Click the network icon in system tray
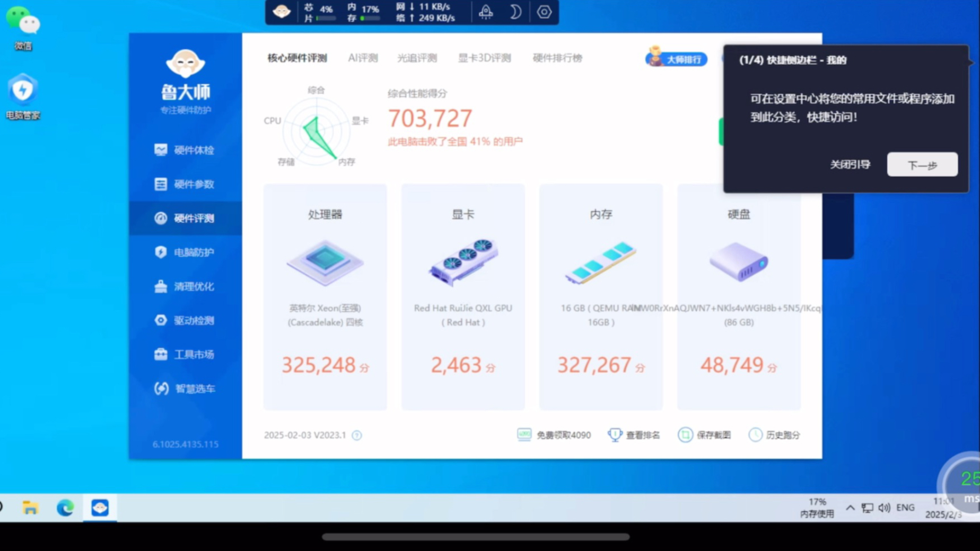The width and height of the screenshot is (980, 551). tap(868, 508)
